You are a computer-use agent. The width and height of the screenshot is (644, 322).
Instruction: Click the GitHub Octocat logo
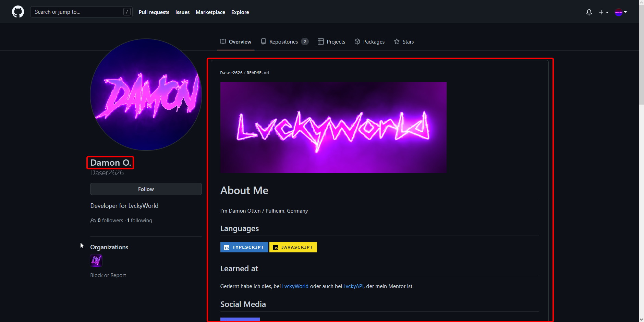[18, 12]
